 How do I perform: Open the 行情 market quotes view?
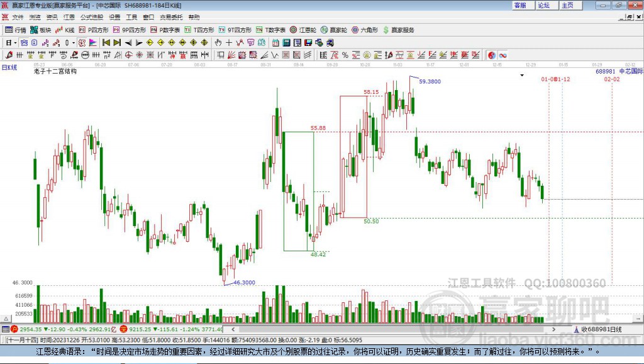[16, 30]
